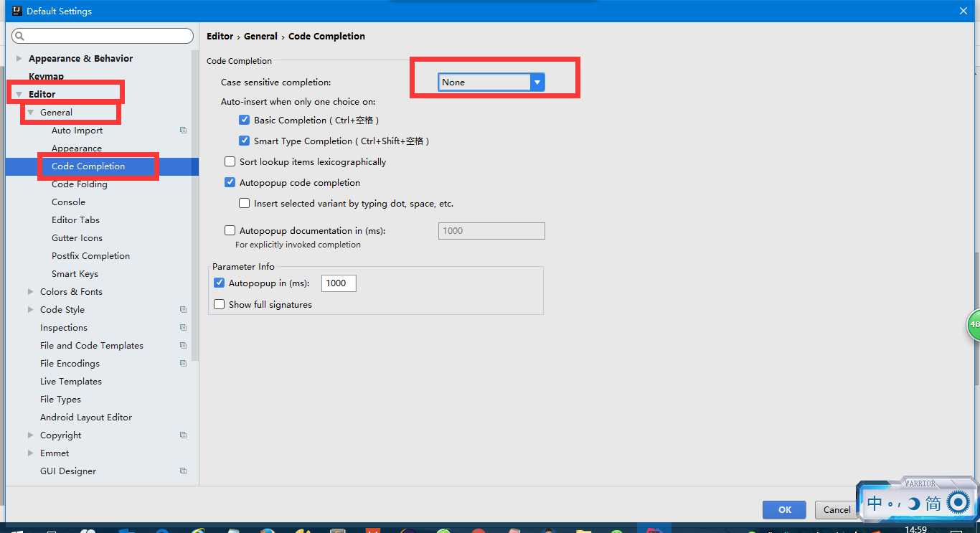Screen dimensions: 980x533
Task: Click the Parameter Info autopopup delay field
Action: click(339, 283)
